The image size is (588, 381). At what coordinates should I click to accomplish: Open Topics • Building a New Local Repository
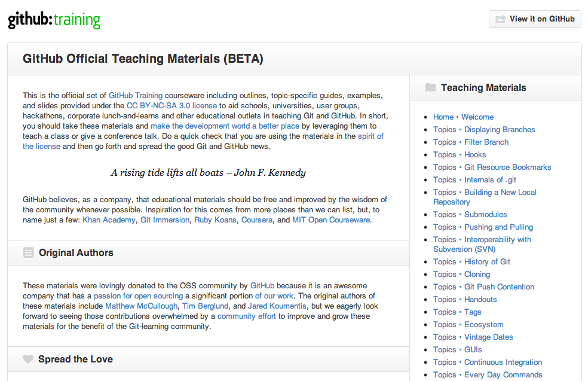coord(485,197)
